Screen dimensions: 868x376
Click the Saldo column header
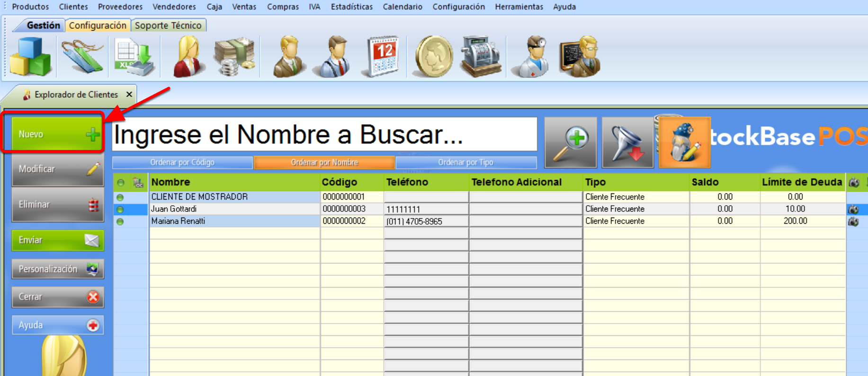click(725, 182)
